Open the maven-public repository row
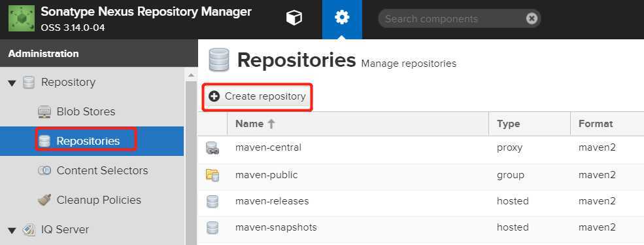This screenshot has height=245, width=644. pyautogui.click(x=420, y=175)
